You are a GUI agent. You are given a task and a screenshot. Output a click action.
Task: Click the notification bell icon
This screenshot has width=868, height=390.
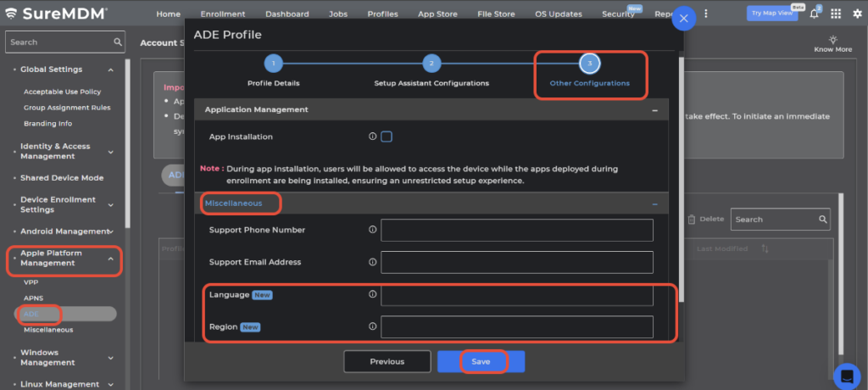pos(815,14)
